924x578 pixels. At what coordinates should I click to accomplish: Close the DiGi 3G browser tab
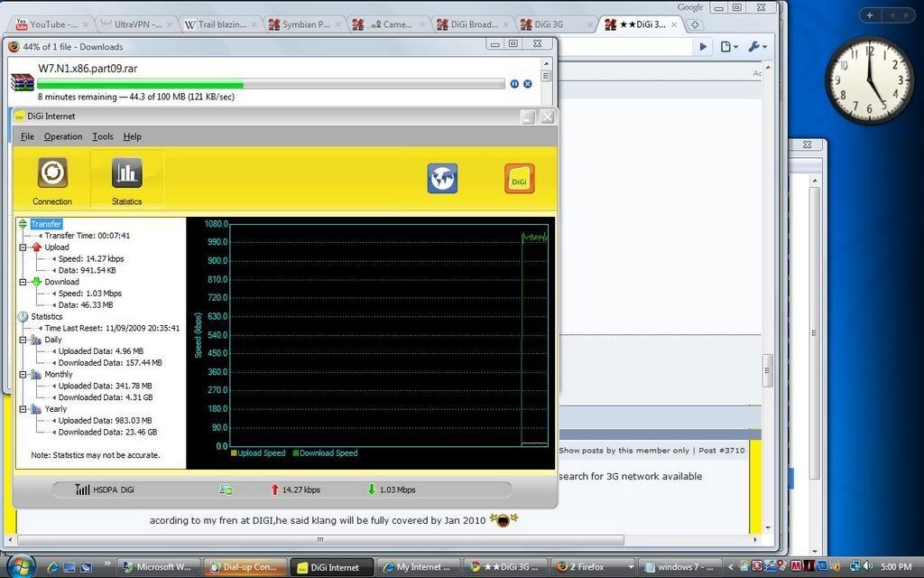tap(590, 24)
